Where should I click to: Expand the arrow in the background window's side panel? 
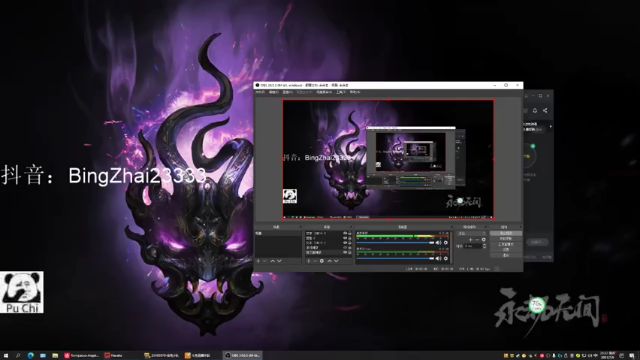tap(551, 127)
